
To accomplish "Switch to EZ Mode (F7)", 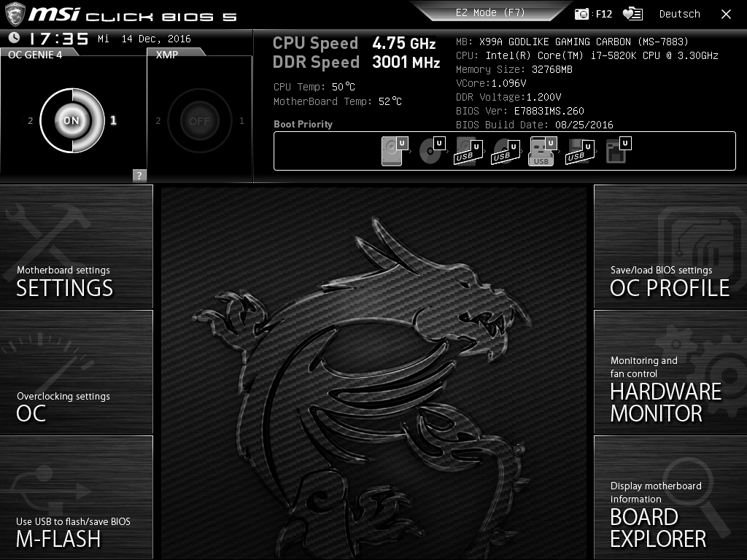I will point(490,12).
